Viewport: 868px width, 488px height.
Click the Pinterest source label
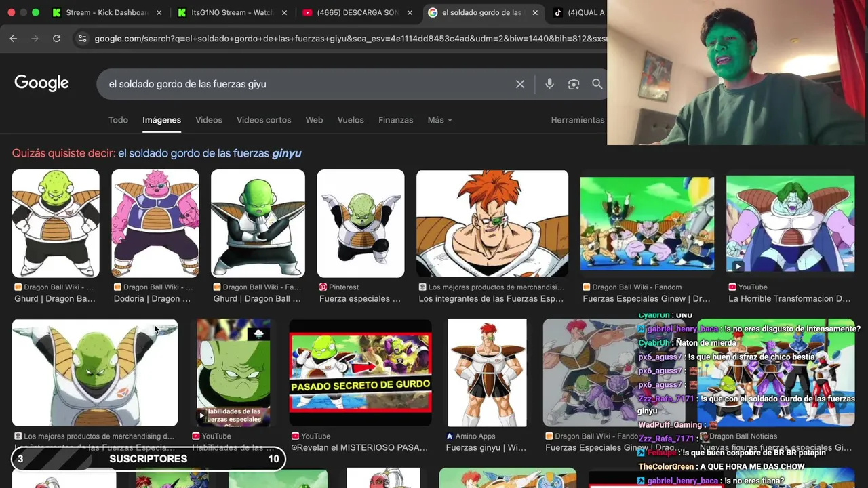[x=339, y=287]
